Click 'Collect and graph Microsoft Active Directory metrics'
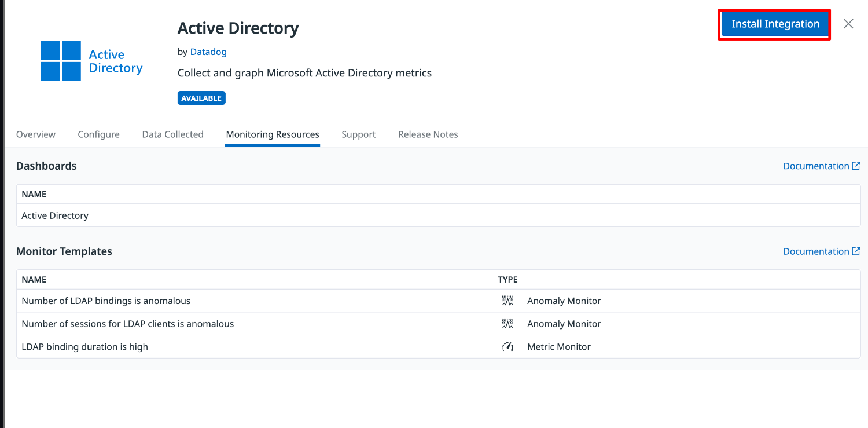 tap(304, 73)
